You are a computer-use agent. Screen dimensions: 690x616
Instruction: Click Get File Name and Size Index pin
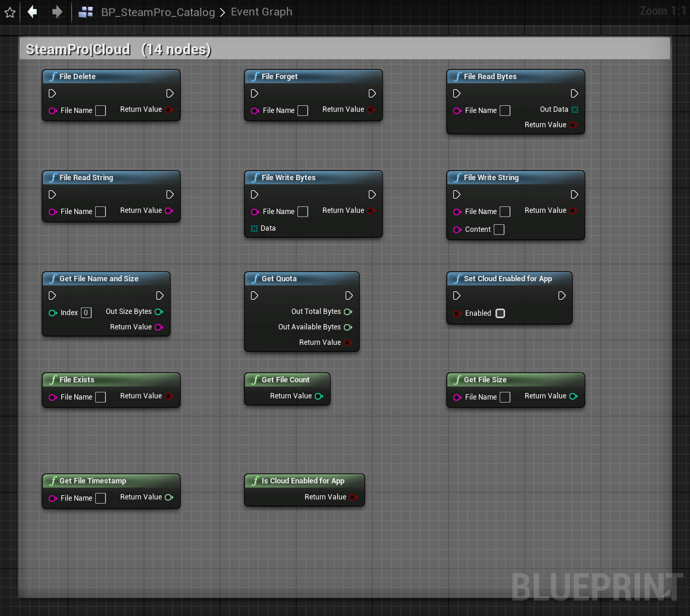point(53,313)
